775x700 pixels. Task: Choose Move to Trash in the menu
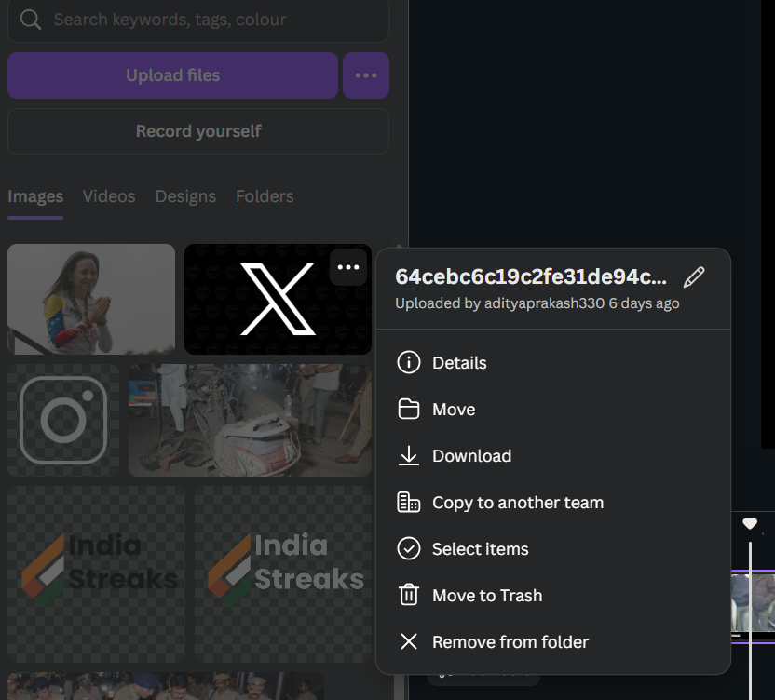[553, 595]
